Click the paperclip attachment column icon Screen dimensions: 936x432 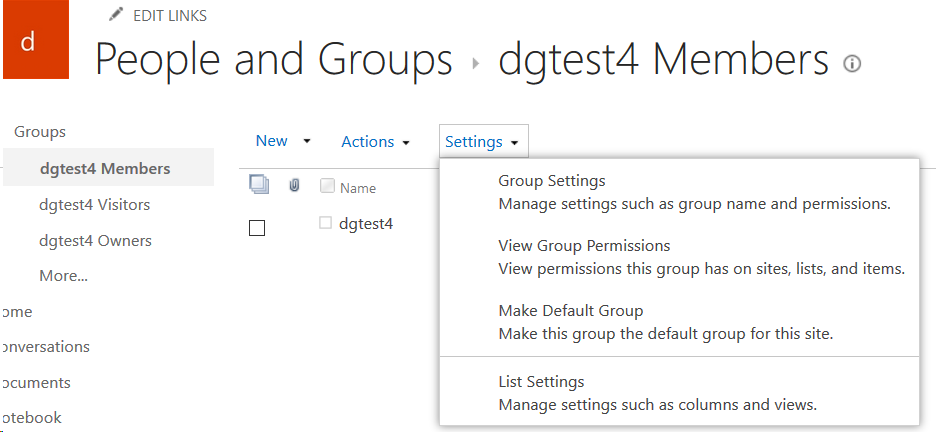(294, 186)
